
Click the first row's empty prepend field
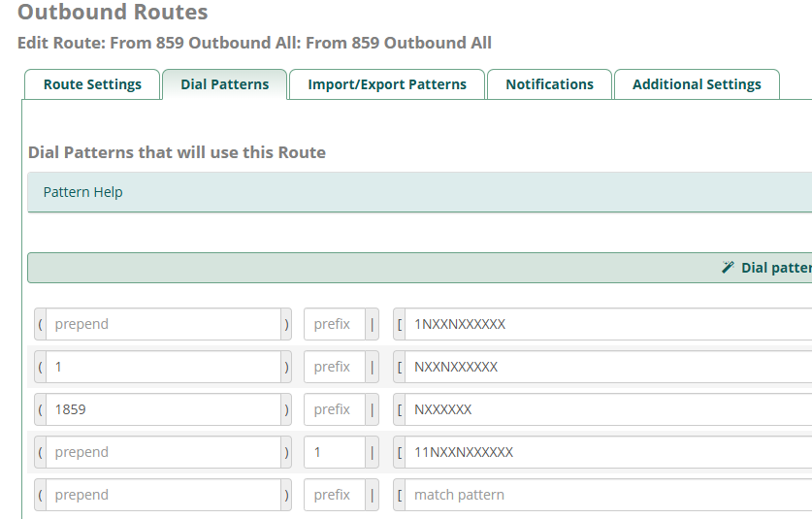(x=163, y=324)
